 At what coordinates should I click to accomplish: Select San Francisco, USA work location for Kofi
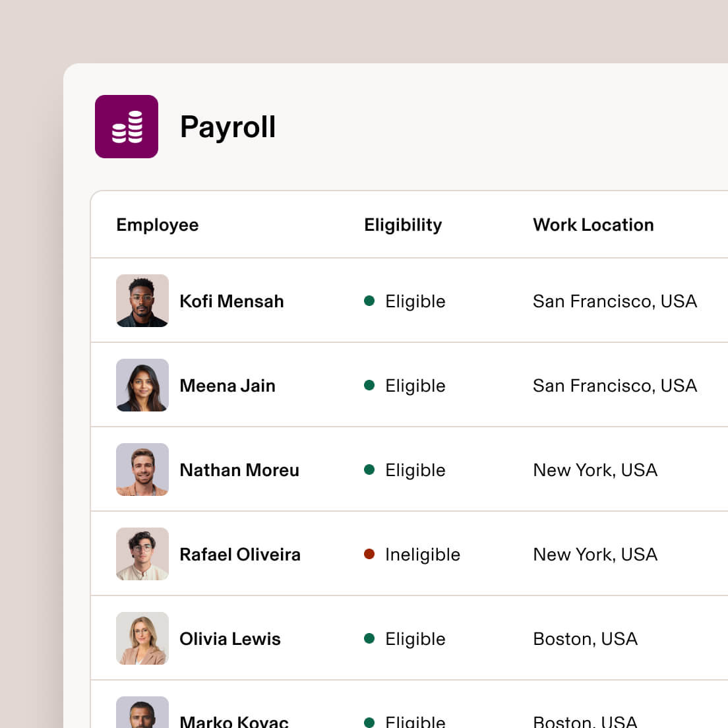click(x=615, y=301)
